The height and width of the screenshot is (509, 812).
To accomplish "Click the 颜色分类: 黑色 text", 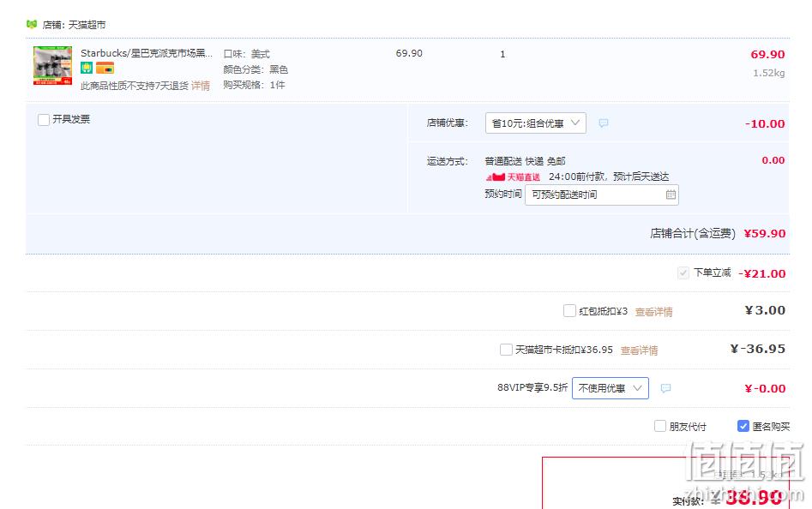I will 256,69.
